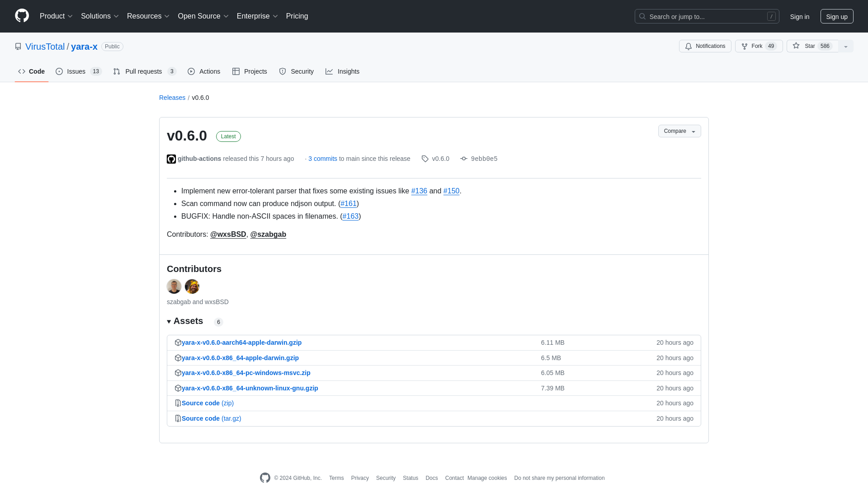
Task: Open the Enterprise dropdown menu
Action: click(x=257, y=16)
